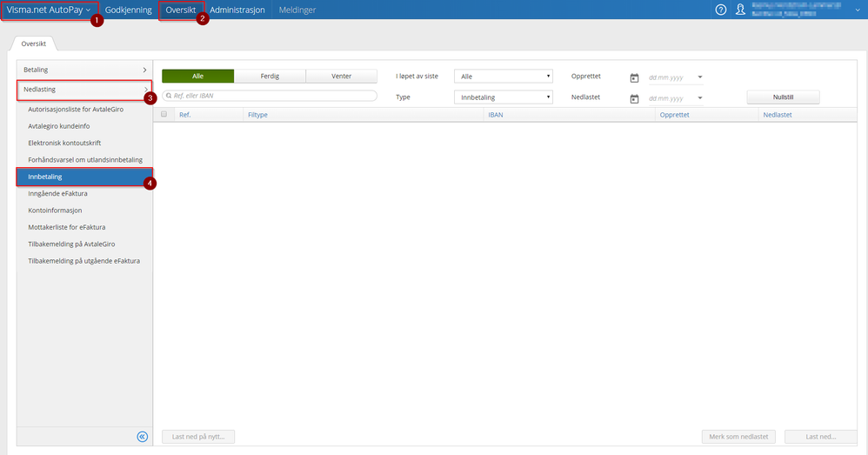Click the Last ned button
This screenshot has height=455, width=868.
[x=821, y=437]
